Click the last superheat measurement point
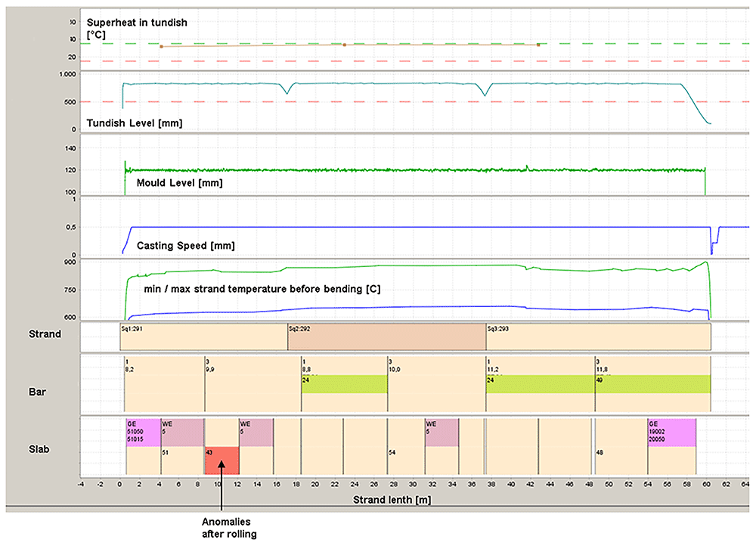This screenshot has height=546, width=756. [538, 45]
